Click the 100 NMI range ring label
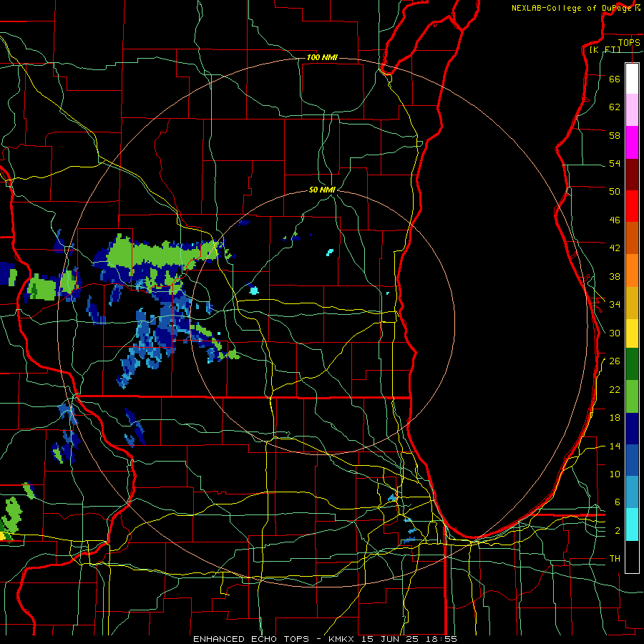 322,57
